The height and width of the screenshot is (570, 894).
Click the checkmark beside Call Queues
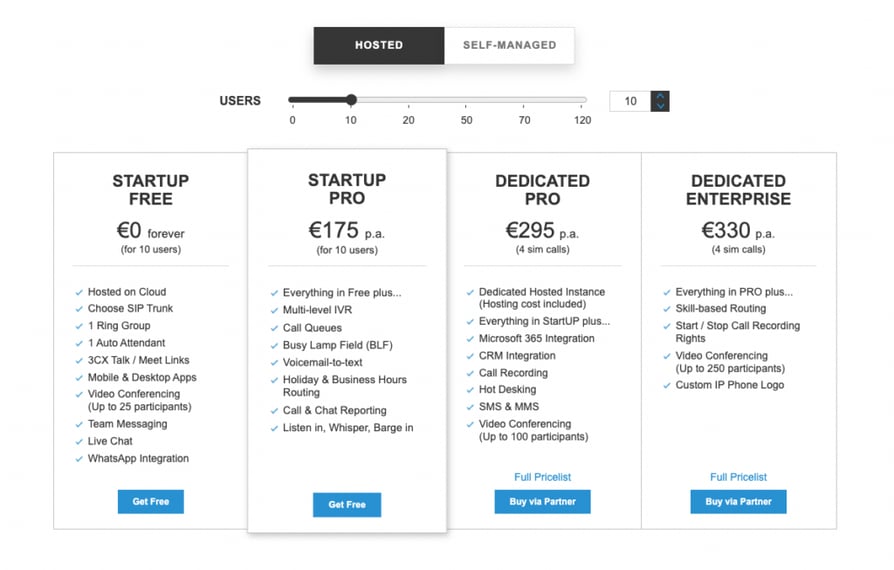click(x=274, y=328)
